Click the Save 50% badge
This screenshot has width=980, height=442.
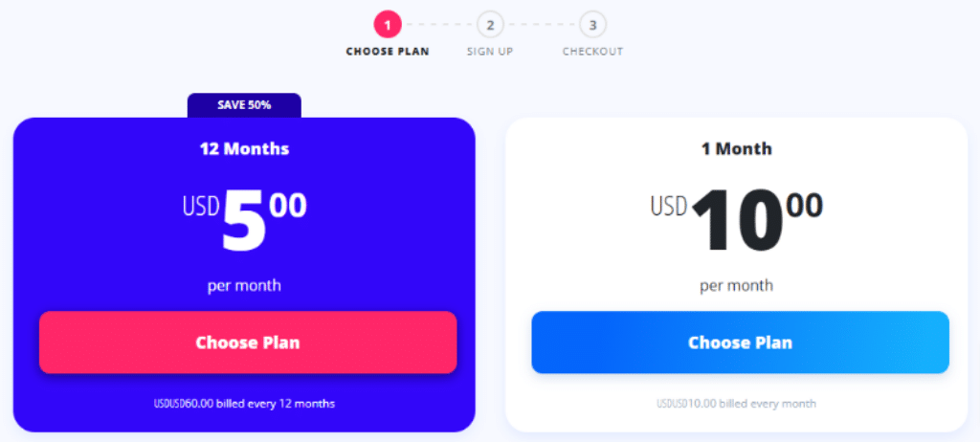click(244, 105)
